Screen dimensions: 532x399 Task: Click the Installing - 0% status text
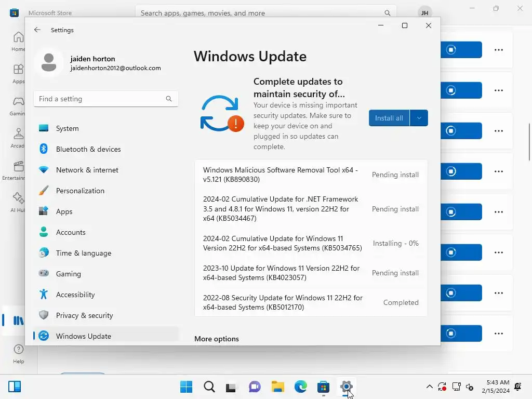(x=395, y=243)
